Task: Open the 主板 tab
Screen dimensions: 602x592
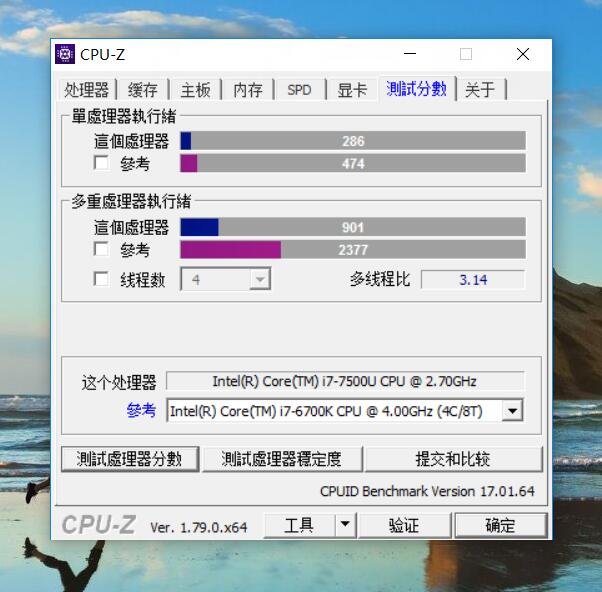Action: pyautogui.click(x=195, y=90)
